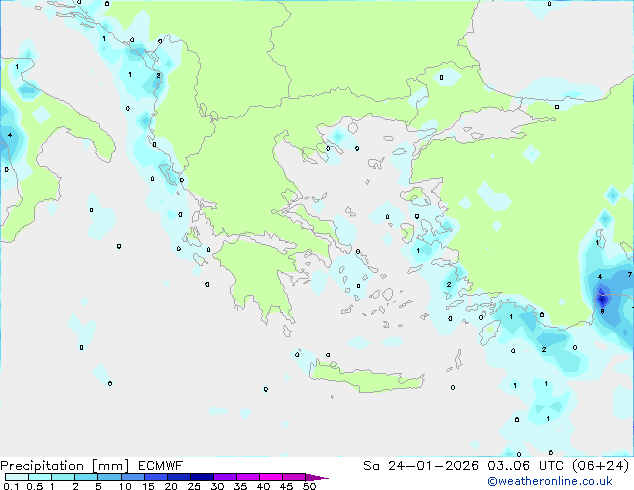Click the '[mm]' unit label

coord(111,466)
